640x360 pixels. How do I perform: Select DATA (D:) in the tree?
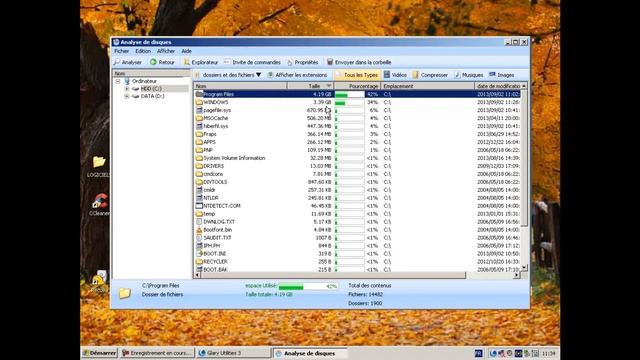tap(152, 96)
